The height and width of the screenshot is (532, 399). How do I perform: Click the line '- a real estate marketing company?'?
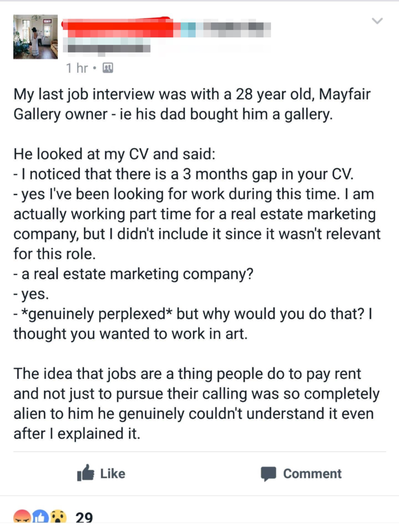pos(133,274)
